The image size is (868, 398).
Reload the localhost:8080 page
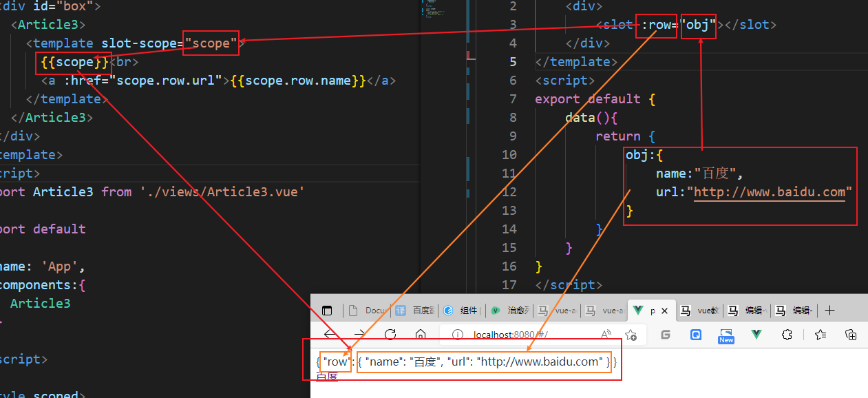(x=390, y=335)
